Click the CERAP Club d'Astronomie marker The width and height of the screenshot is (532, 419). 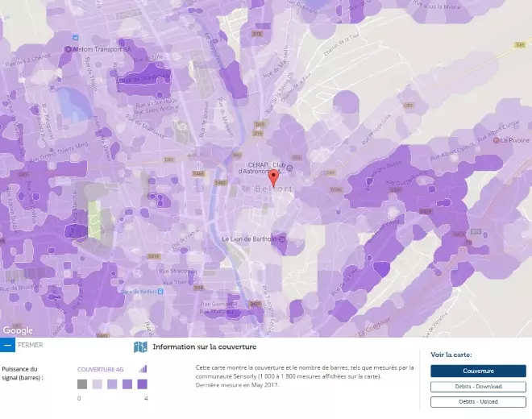click(289, 168)
